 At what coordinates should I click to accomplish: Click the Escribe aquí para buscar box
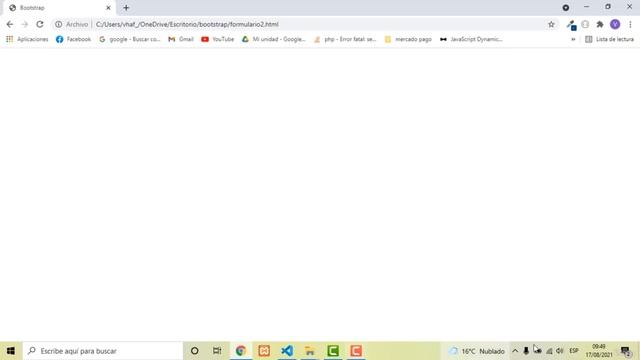coord(102,351)
